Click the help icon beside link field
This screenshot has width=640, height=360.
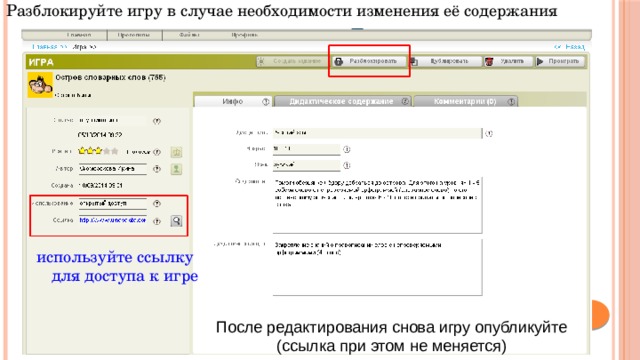tap(157, 221)
